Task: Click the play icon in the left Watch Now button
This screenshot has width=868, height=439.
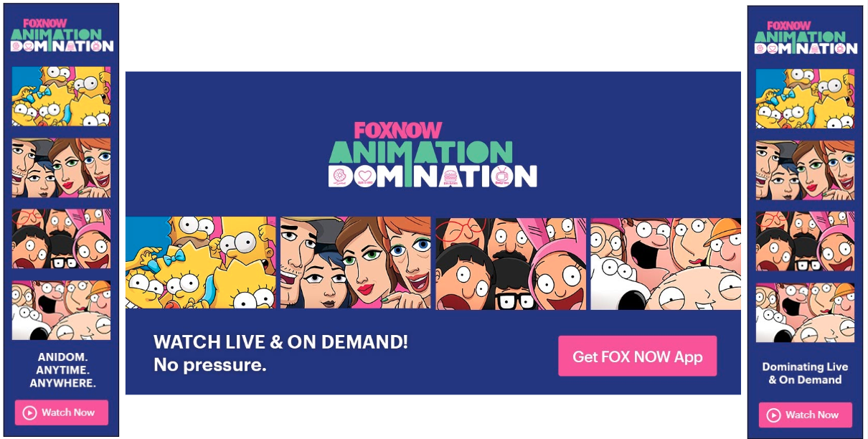Action: [29, 412]
